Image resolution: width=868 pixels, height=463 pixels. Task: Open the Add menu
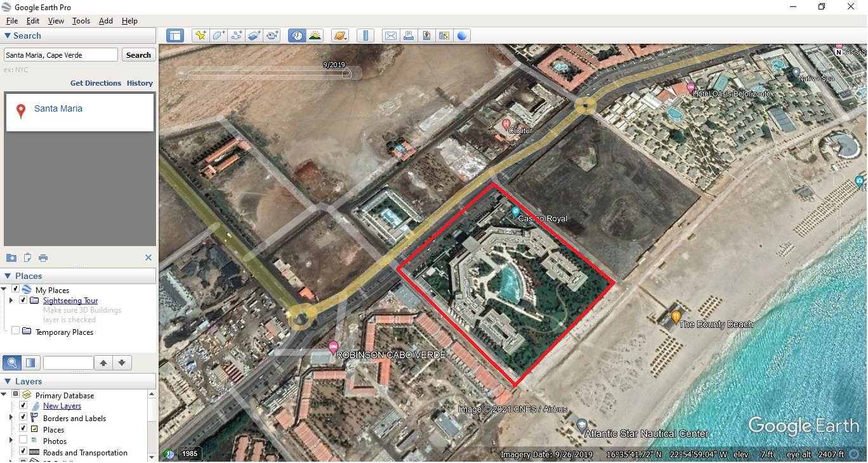[106, 21]
